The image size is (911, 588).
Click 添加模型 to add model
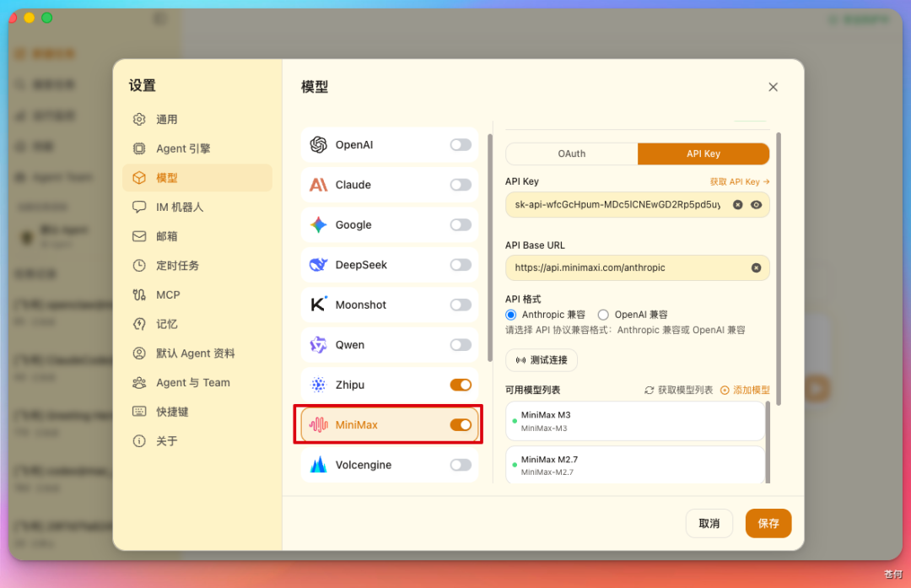pos(745,390)
